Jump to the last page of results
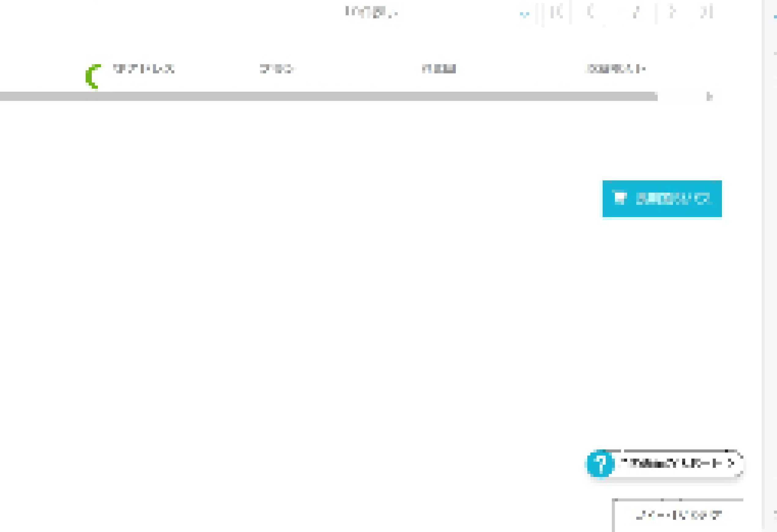This screenshot has height=532, width=777. pyautogui.click(x=707, y=12)
